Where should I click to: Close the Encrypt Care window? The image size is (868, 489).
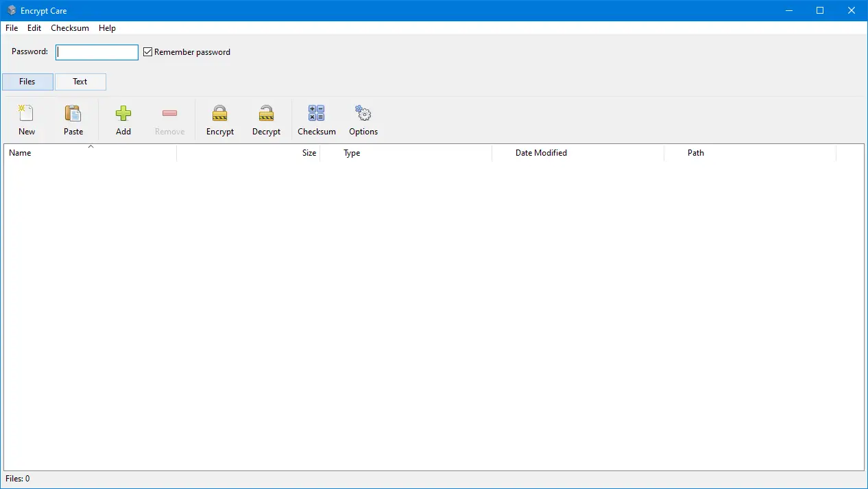point(852,10)
